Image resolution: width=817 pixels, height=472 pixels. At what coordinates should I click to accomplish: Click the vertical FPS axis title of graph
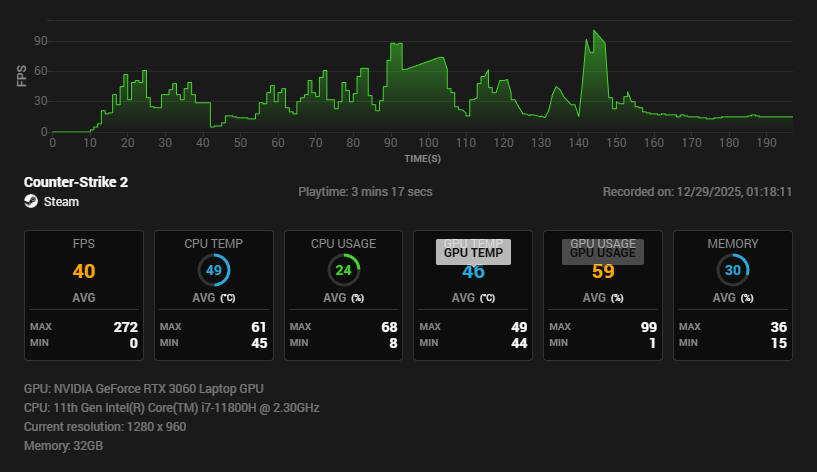21,76
